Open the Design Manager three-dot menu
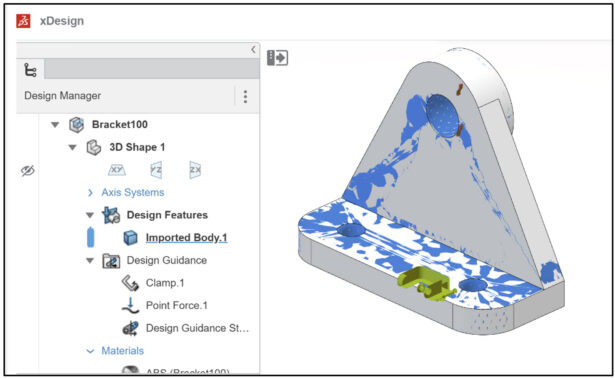Screen dimensions: 615x379 tap(245, 96)
